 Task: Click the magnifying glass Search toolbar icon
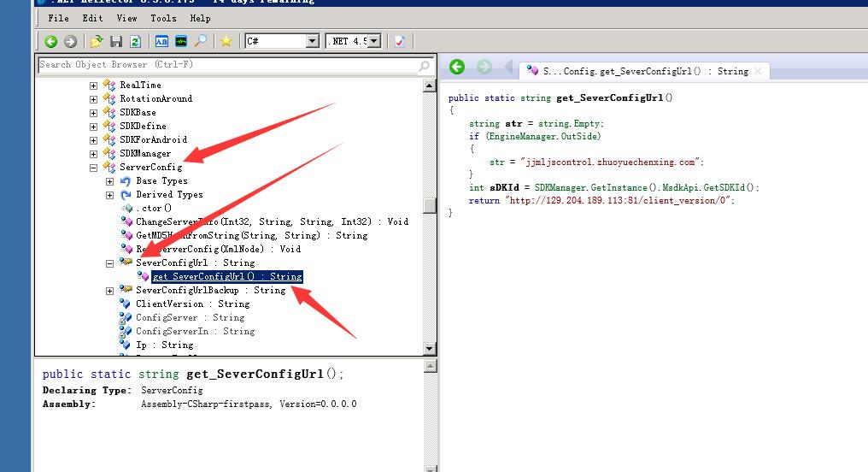201,41
